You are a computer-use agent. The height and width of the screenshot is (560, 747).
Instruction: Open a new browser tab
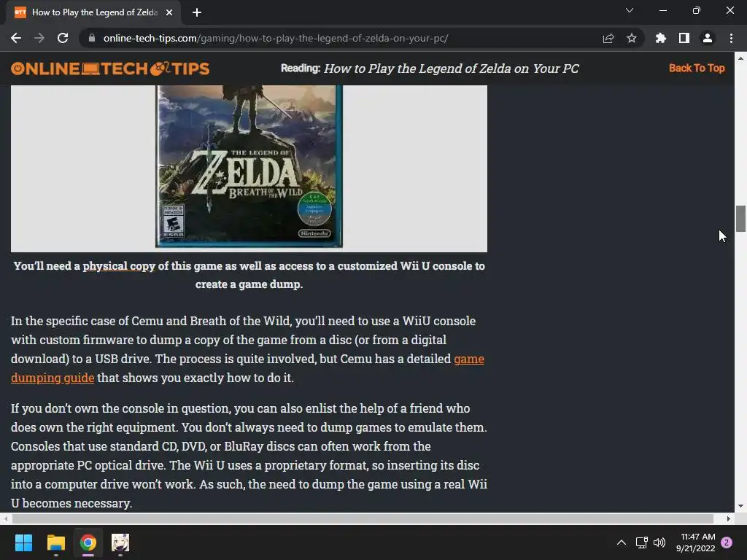tap(197, 12)
